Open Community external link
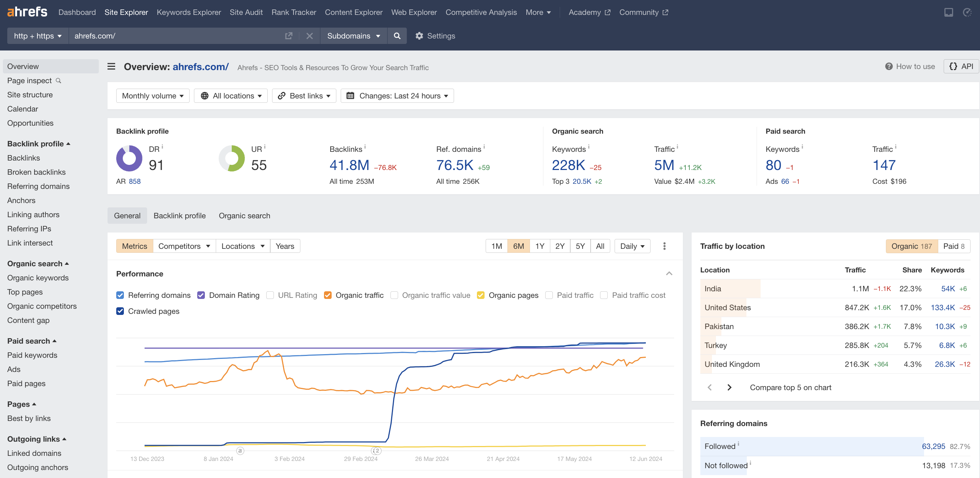The width and height of the screenshot is (980, 478). click(643, 12)
